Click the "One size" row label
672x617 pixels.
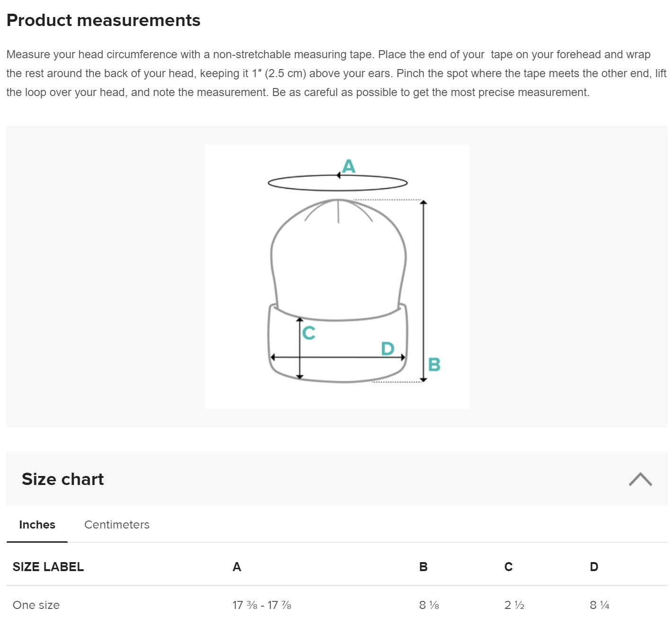pyautogui.click(x=36, y=605)
